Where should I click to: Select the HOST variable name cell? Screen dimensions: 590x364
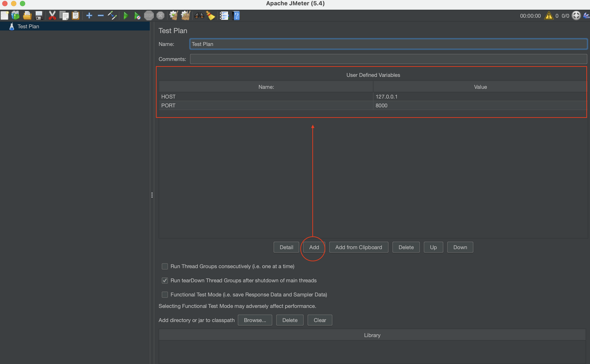(x=266, y=97)
